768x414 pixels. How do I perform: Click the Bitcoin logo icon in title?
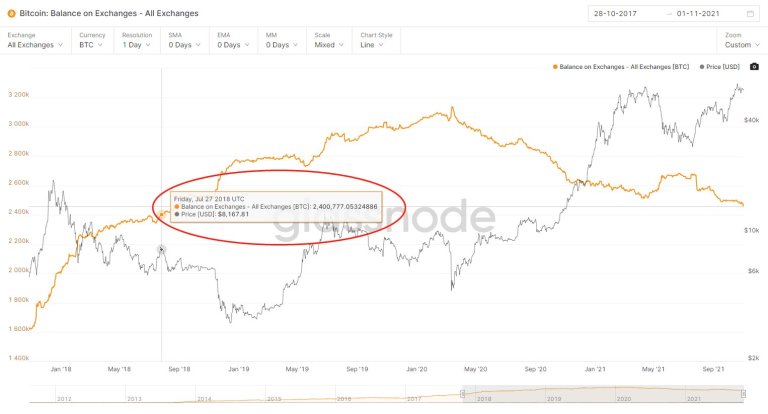(x=11, y=14)
